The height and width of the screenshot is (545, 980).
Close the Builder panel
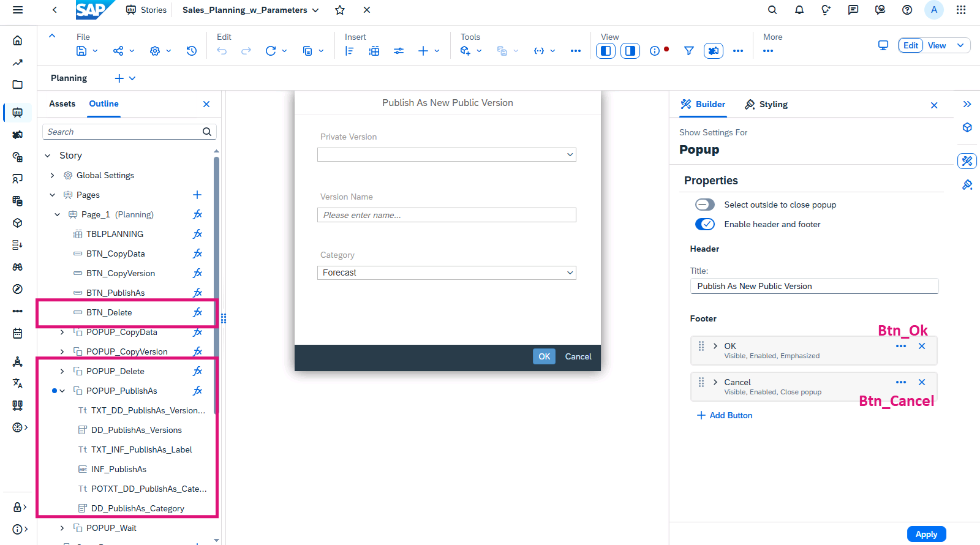pyautogui.click(x=934, y=105)
